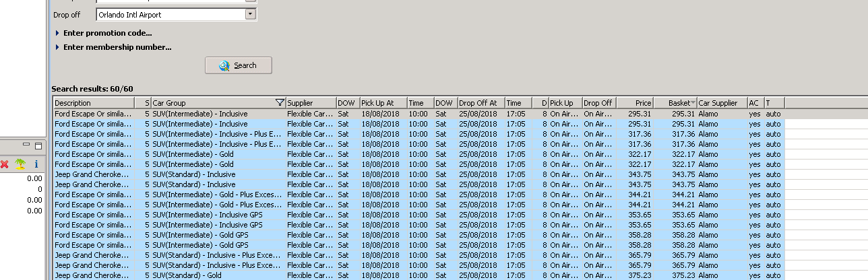This screenshot has height=280, width=868.
Task: Minimize the left side panel
Action: [26, 145]
